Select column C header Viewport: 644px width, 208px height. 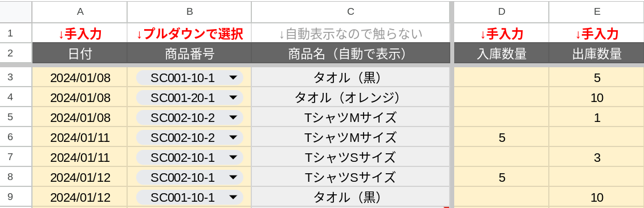(x=350, y=11)
